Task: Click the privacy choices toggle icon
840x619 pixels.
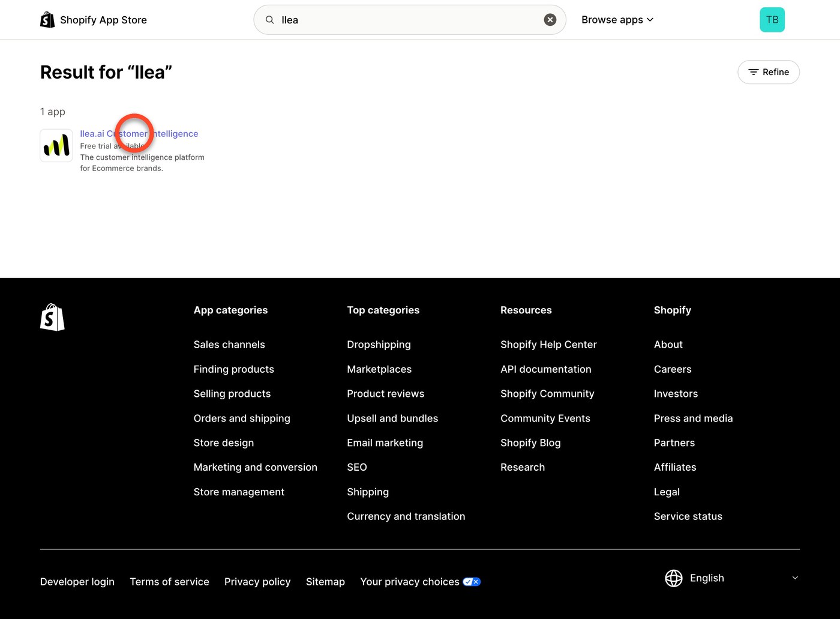Action: 472,582
